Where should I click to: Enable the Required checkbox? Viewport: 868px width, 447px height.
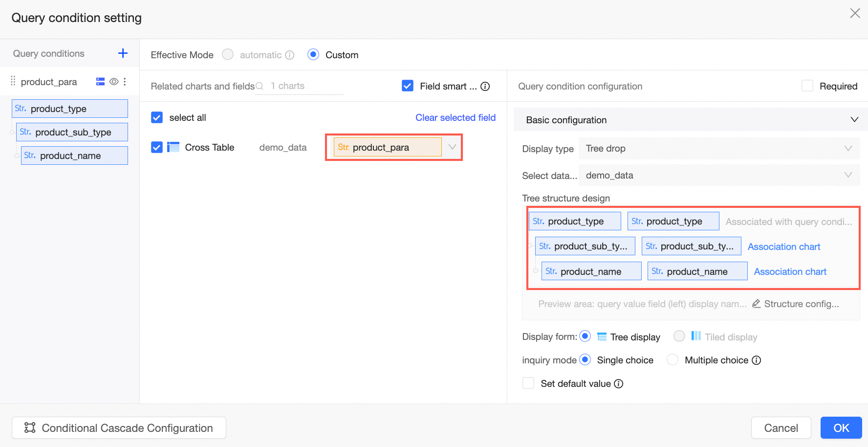(x=807, y=86)
